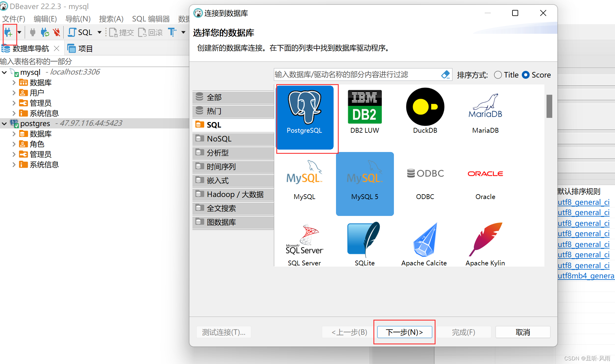Open the 文件(F) menu
615x364 pixels.
[13, 19]
